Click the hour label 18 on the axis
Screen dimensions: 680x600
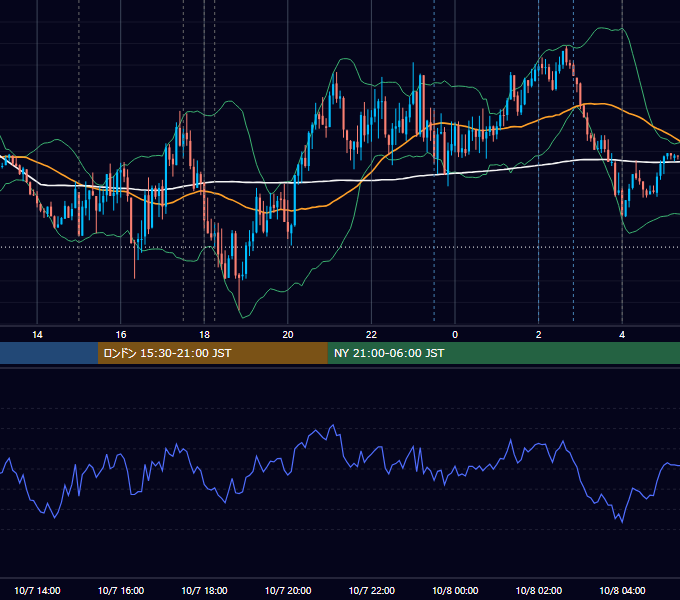click(204, 335)
